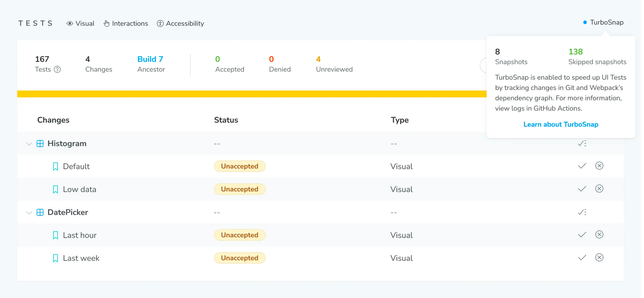This screenshot has height=298, width=644.
Task: Click the Status column header
Action: tap(226, 120)
